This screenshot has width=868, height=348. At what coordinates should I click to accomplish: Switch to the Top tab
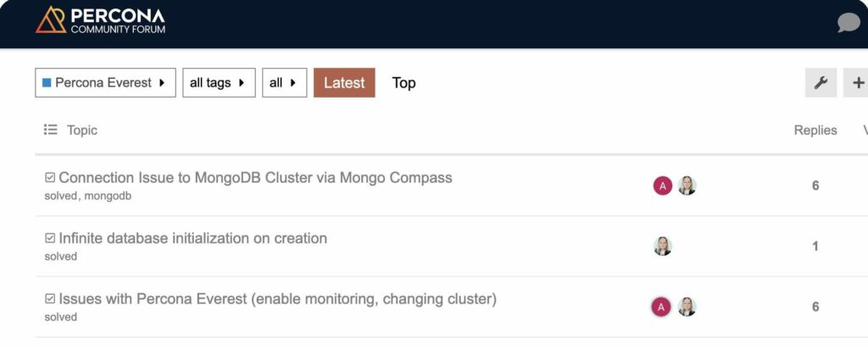(403, 83)
